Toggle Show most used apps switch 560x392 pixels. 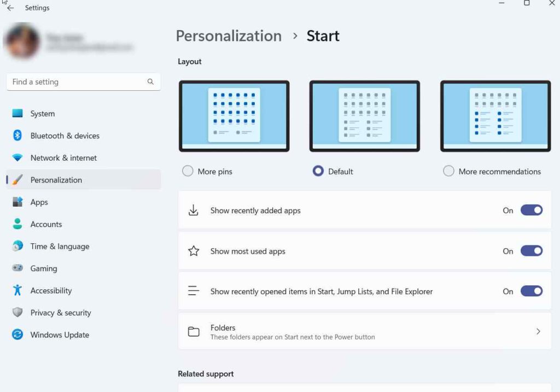pos(532,251)
